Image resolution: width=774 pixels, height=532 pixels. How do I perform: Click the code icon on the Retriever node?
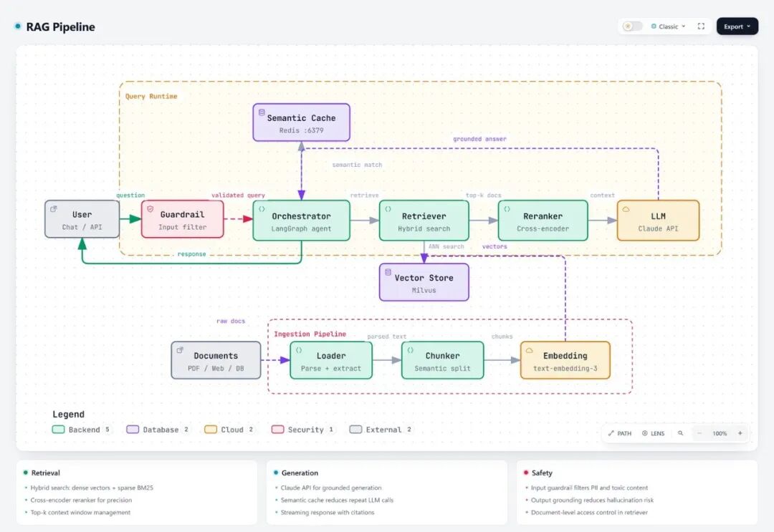click(x=388, y=209)
